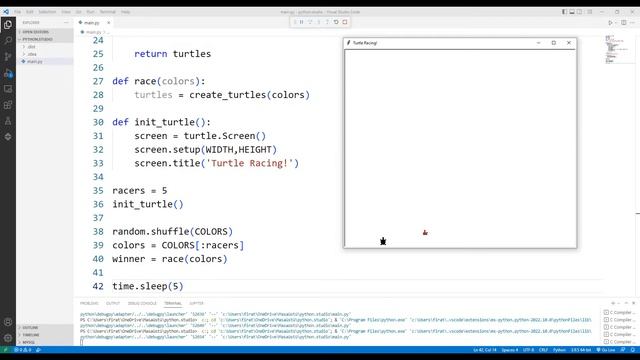Click the red turtle in Turtle Racing window
The width and height of the screenshot is (640, 360).
(x=425, y=232)
